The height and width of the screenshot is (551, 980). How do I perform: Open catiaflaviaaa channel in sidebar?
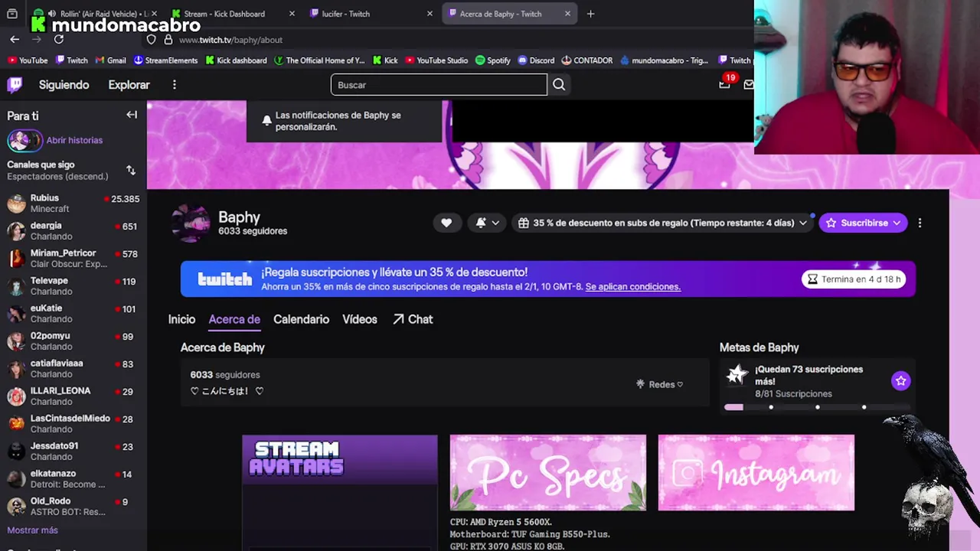[x=73, y=368]
